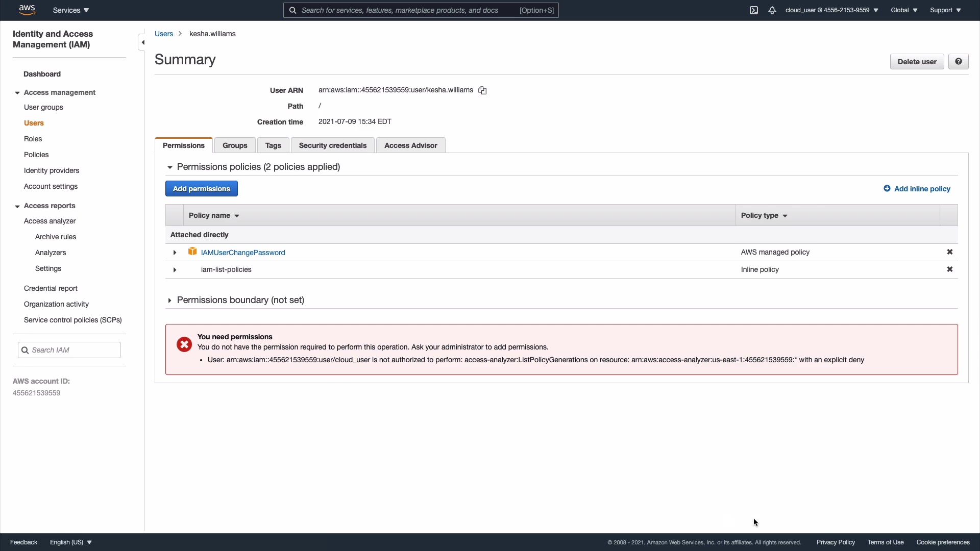This screenshot has height=551, width=980.
Task: Remove IAMUserChangePassword policy with the X icon
Action: (x=950, y=252)
